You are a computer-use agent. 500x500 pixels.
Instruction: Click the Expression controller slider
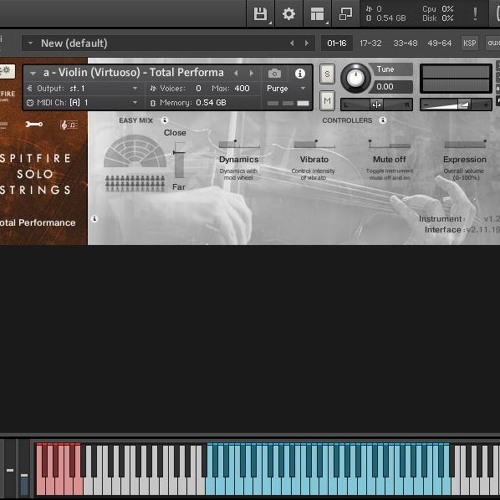(x=465, y=144)
